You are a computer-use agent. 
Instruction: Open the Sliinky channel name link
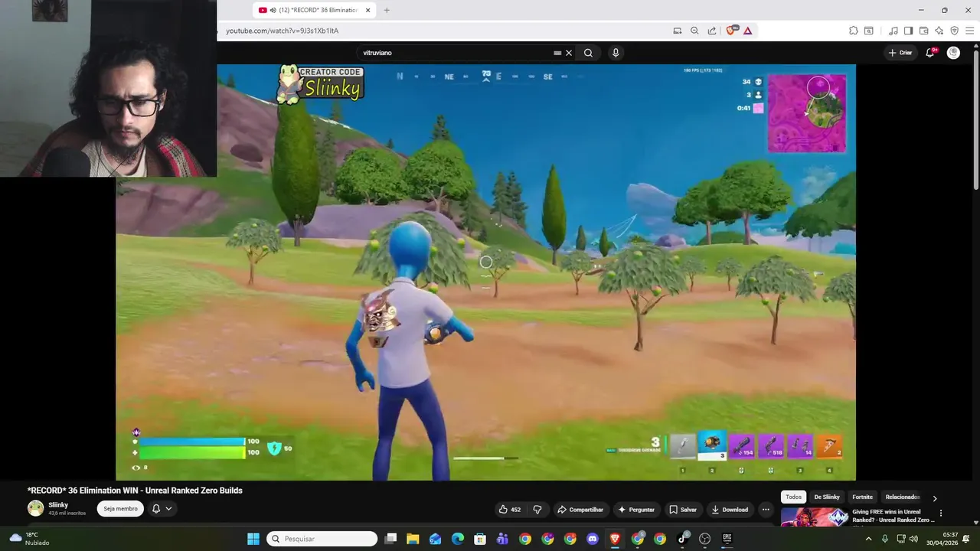pyautogui.click(x=58, y=505)
